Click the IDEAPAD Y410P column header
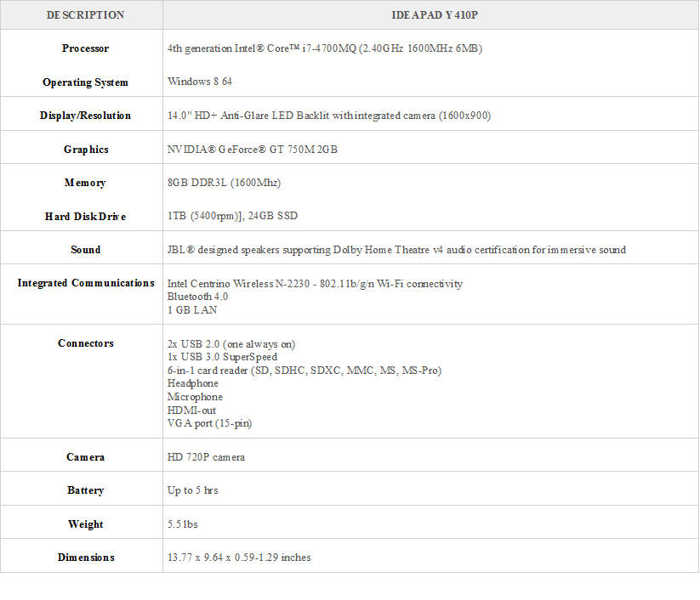 (431, 15)
